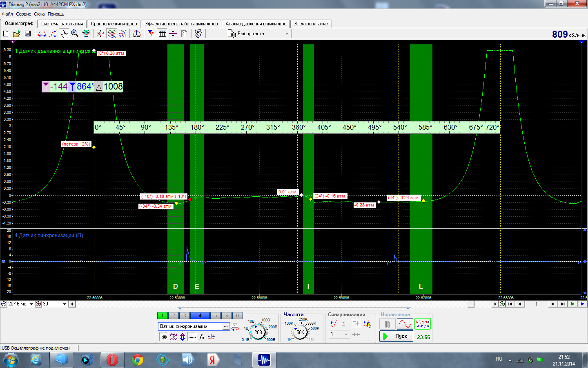
Task: Click the greyed checklist report icon
Action: pyautogui.click(x=184, y=34)
